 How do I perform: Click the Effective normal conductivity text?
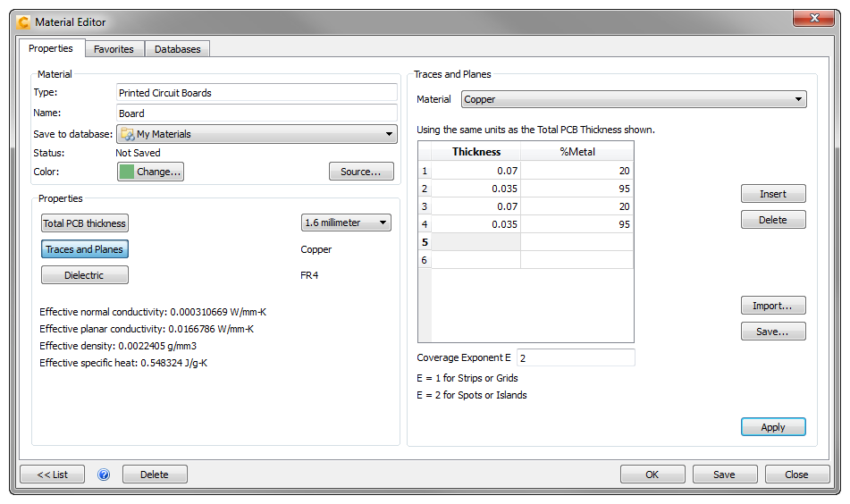tap(153, 312)
